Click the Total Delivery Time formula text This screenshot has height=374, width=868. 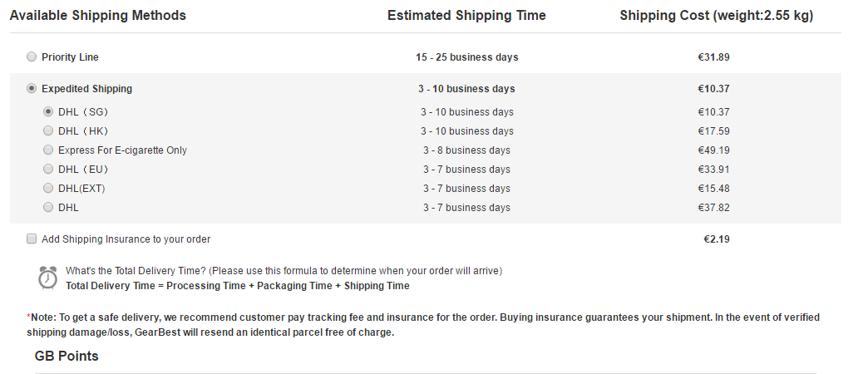coord(238,285)
